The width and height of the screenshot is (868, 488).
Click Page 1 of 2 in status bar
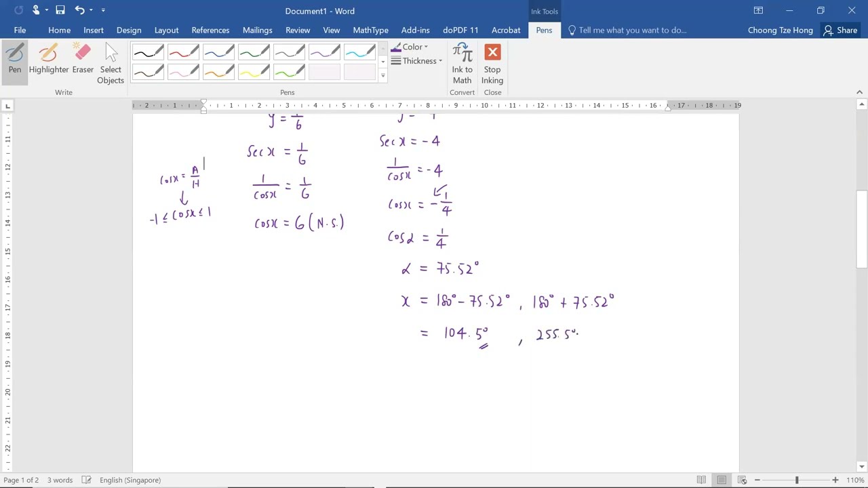point(21,480)
